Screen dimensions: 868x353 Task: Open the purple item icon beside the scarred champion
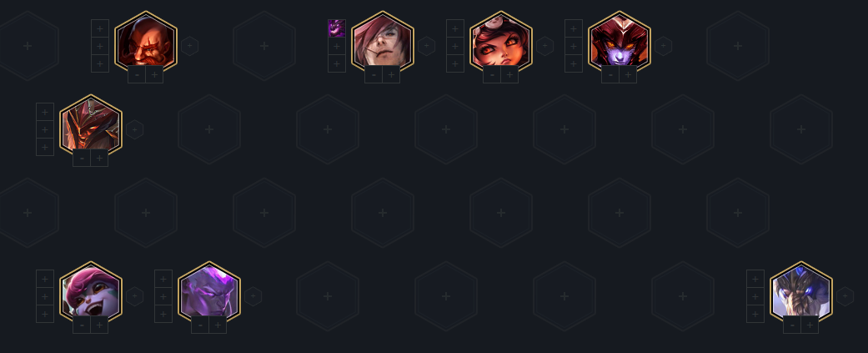[x=337, y=28]
